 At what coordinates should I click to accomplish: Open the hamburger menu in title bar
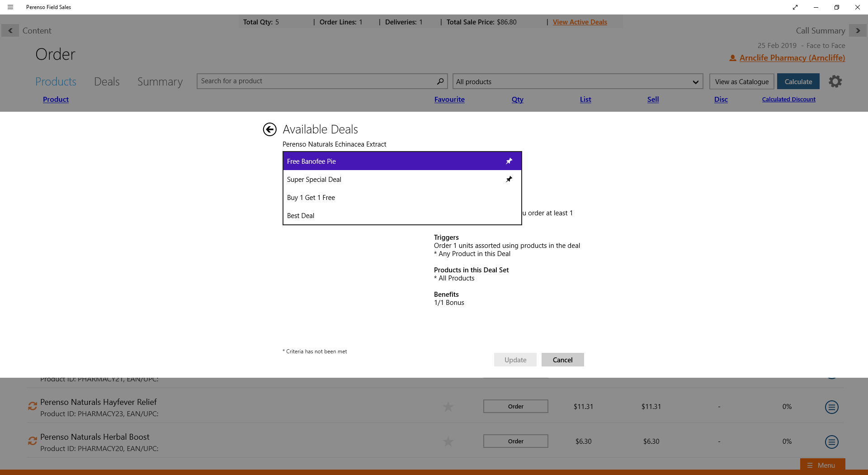pos(10,7)
